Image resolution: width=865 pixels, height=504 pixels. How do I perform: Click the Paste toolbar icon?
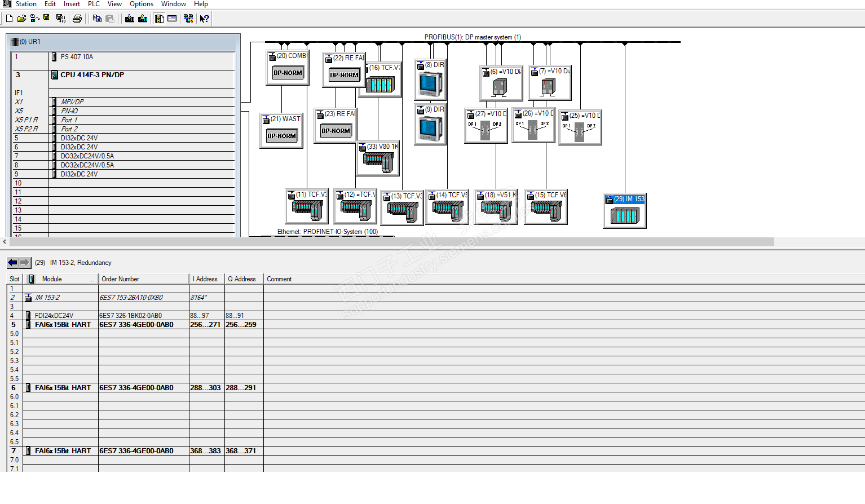110,19
